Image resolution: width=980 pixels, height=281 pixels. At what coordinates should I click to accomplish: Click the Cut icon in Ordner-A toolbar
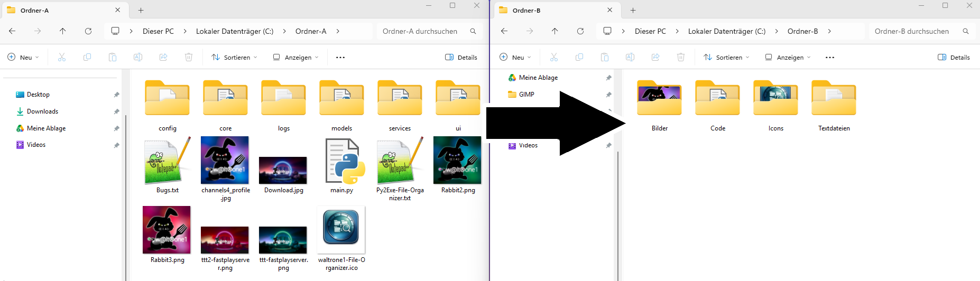tap(62, 57)
